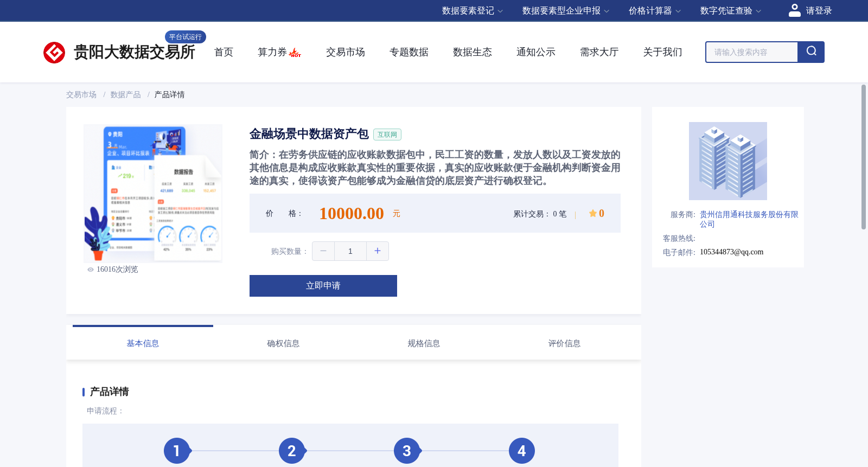Screen dimensions: 868x467
Task: Click the service provider building image
Action: [728, 161]
